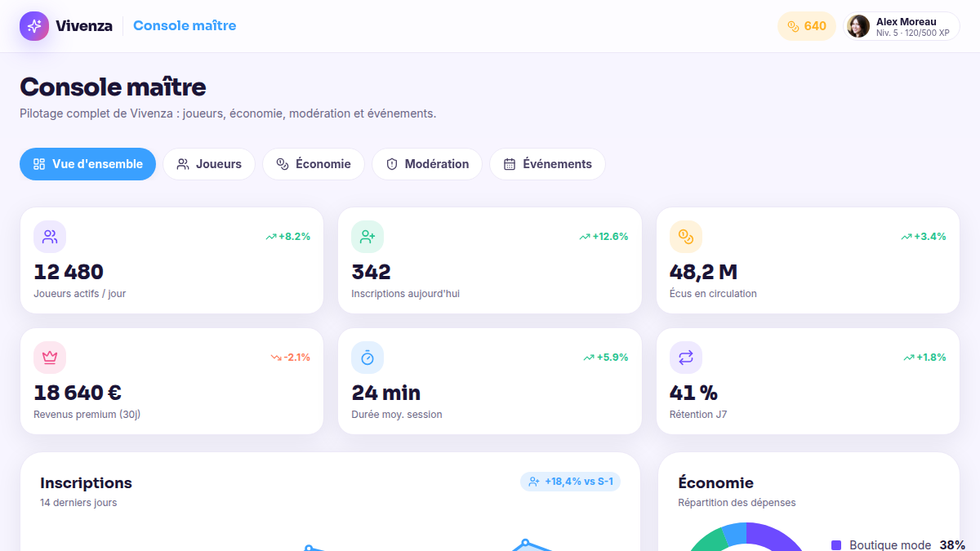
Task: Click the +3.4% trend arrow icon
Action: tap(906, 237)
